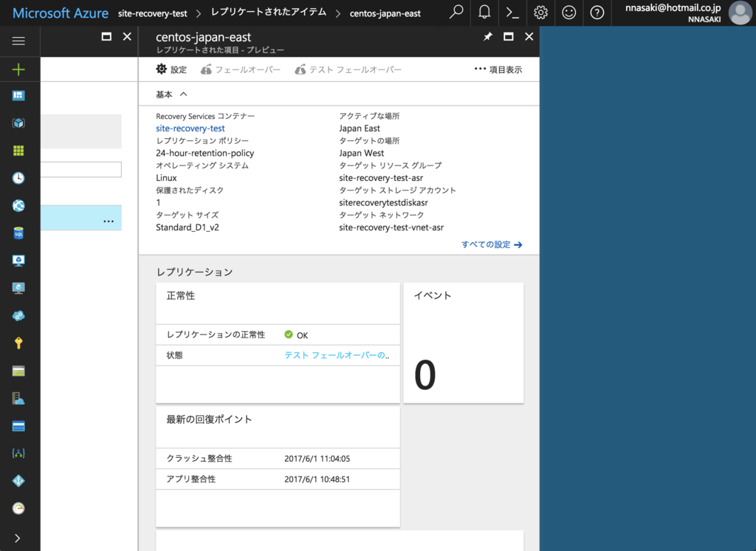Open Cloud services gear-cloud icon
Image resolution: width=756 pixels, height=551 pixels.
pos(18,315)
